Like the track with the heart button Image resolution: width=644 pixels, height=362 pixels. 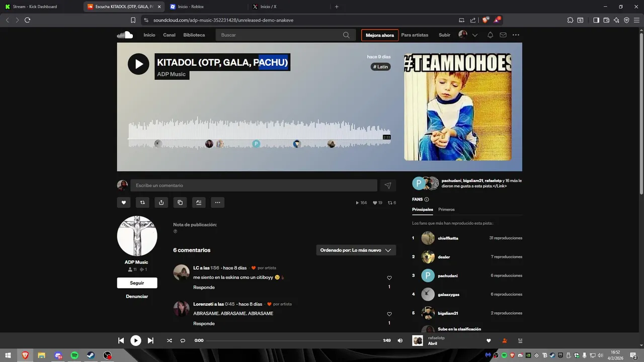coord(124,203)
